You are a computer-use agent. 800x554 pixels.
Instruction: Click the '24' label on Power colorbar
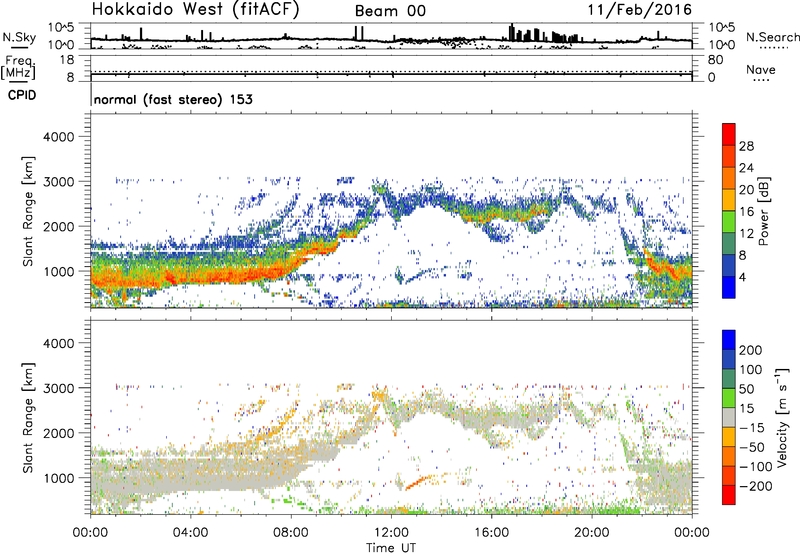746,168
